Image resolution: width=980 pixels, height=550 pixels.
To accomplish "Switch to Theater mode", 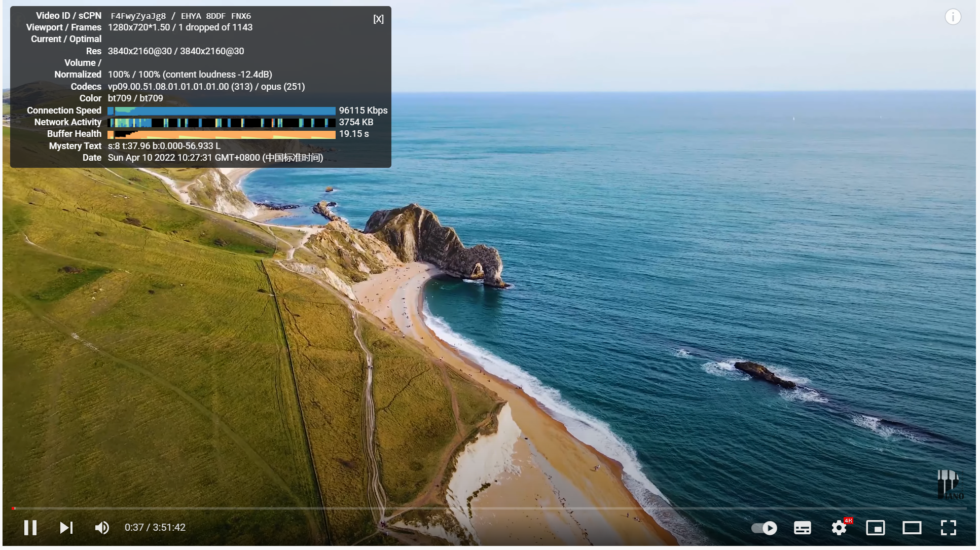I will pos(912,527).
